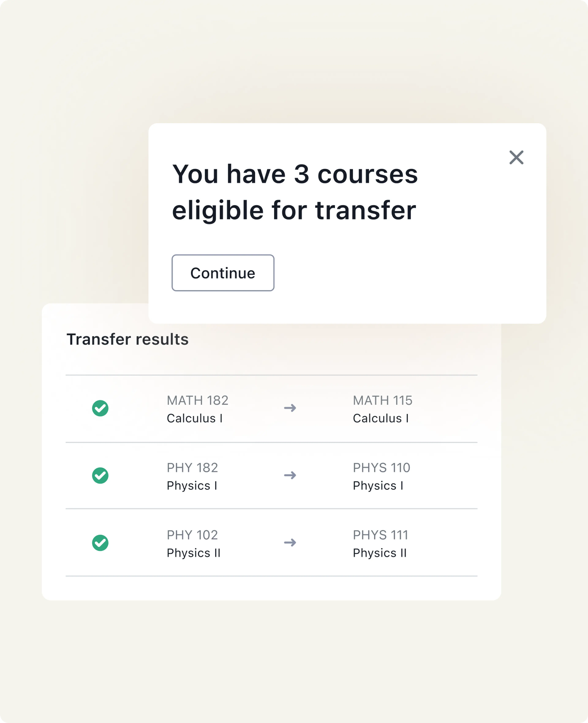Select the MATH 115 course code
This screenshot has width=588, height=723.
point(382,400)
